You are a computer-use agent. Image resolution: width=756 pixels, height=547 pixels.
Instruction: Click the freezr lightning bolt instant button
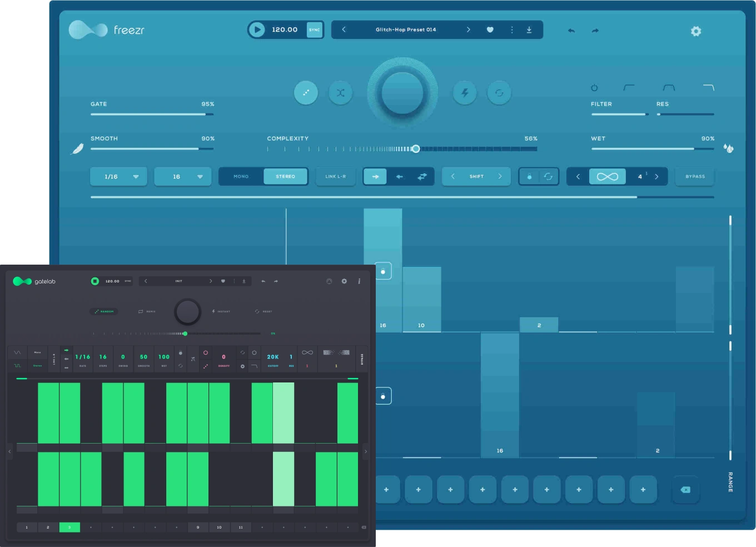tap(465, 93)
